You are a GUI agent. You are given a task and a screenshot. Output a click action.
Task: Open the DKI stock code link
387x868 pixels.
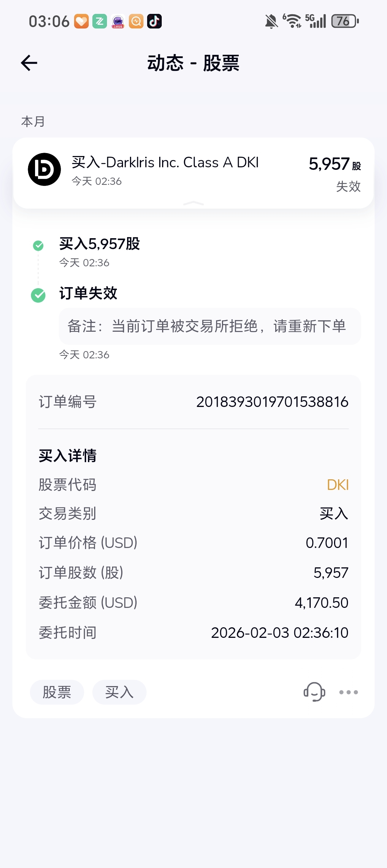coord(338,485)
